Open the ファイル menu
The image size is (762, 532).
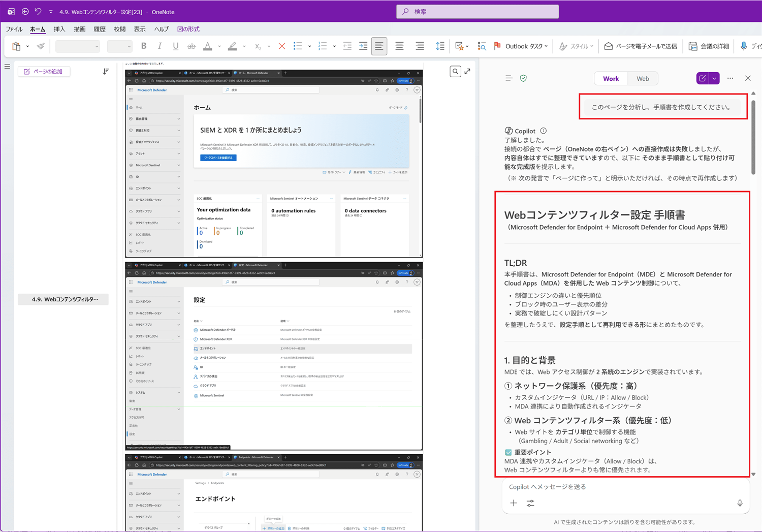click(x=14, y=29)
